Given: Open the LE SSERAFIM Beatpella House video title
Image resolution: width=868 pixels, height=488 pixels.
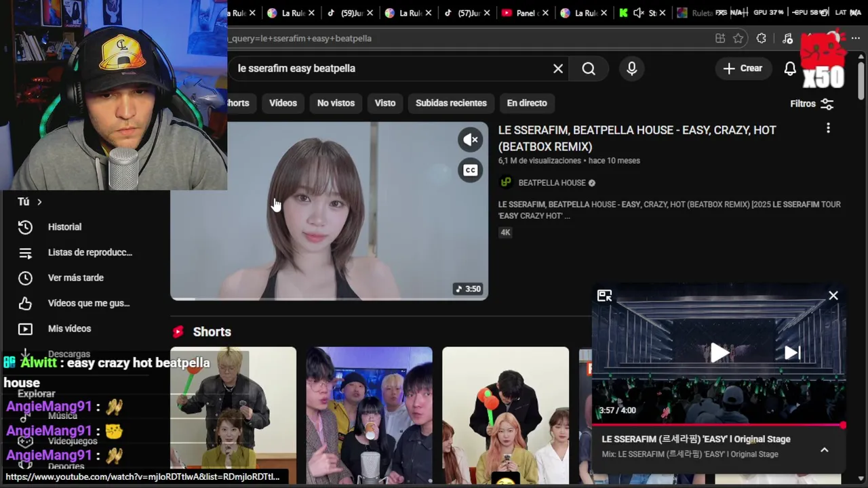Looking at the screenshot, I should click(637, 138).
